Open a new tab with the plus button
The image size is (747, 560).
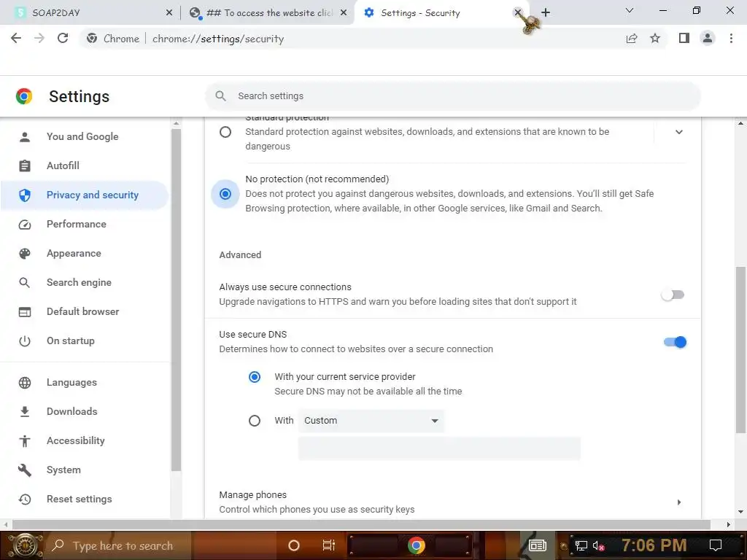click(x=546, y=12)
